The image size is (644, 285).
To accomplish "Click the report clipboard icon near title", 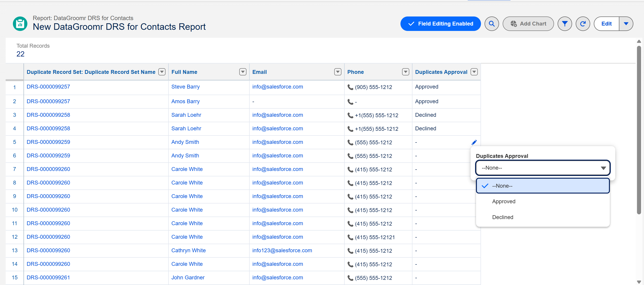I will [x=20, y=24].
